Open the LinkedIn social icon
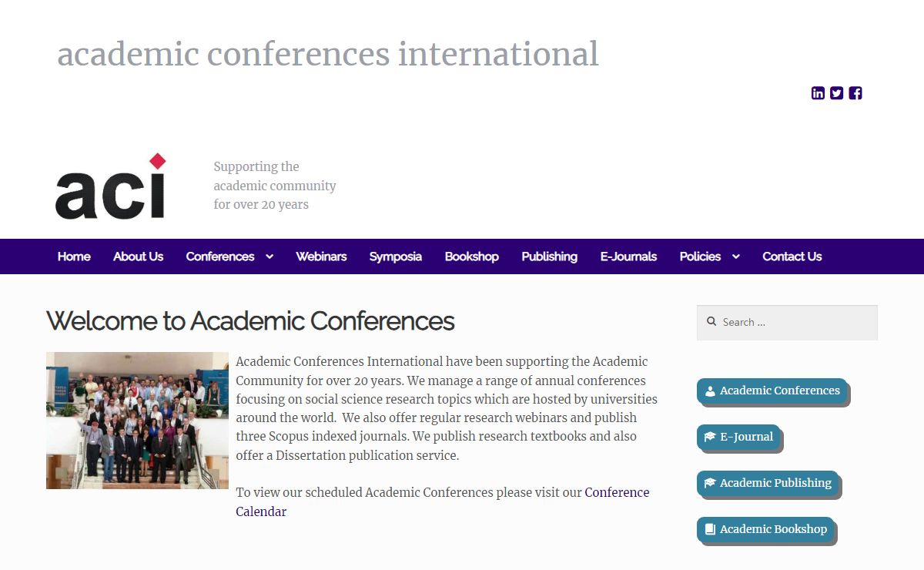This screenshot has width=924, height=570. 818,93
